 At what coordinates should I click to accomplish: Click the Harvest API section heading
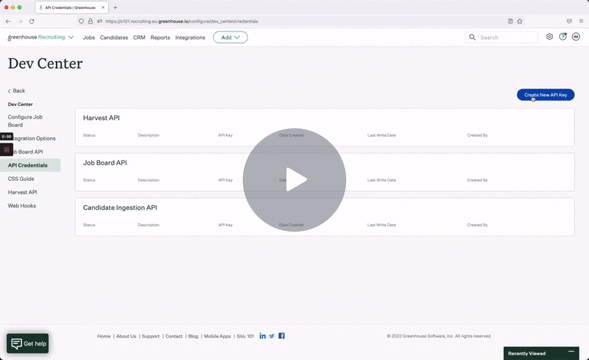[101, 118]
